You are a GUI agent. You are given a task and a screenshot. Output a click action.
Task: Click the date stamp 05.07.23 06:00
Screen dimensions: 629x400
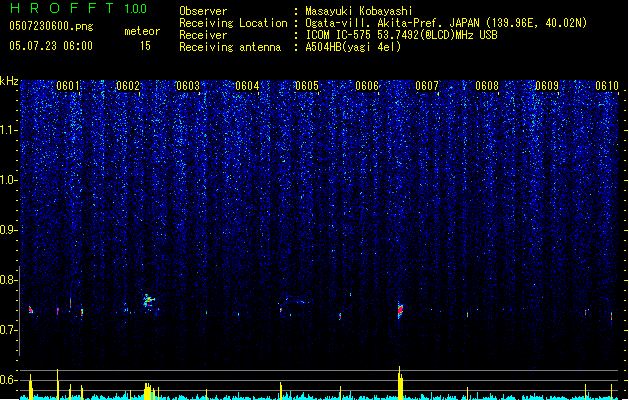pos(51,46)
